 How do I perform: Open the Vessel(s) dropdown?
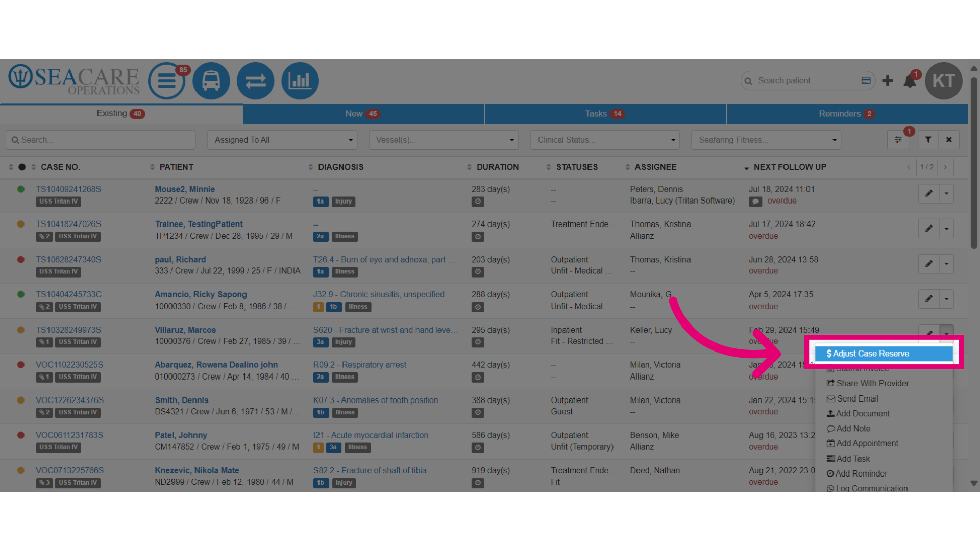444,140
